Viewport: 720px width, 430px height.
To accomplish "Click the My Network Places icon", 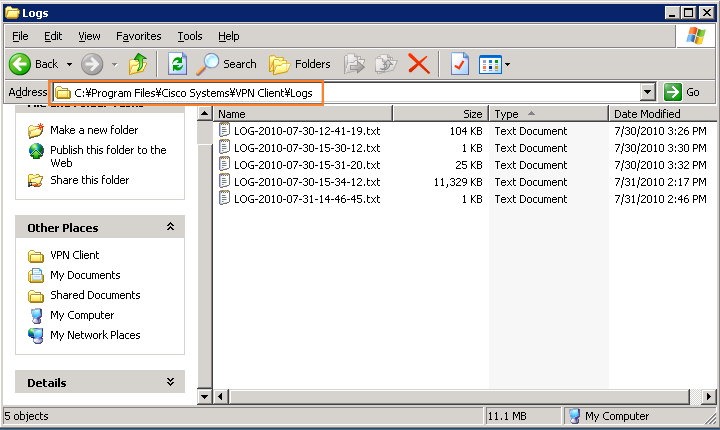I will [x=36, y=335].
